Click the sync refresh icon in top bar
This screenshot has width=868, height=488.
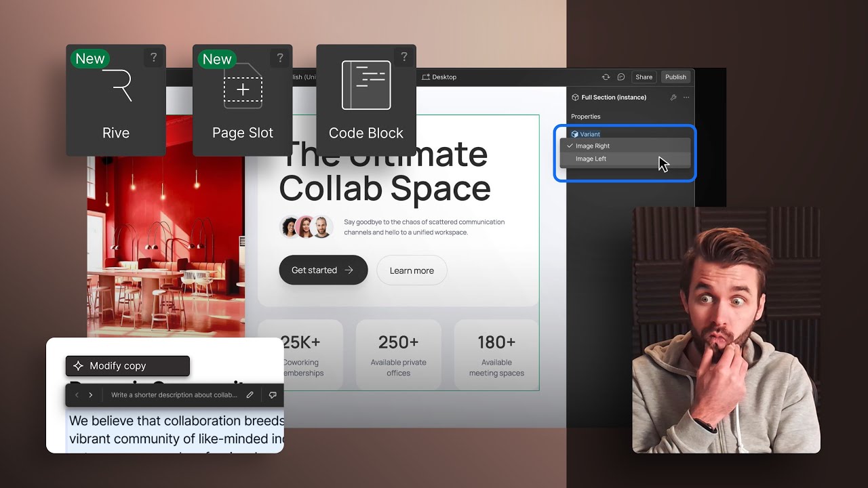(x=606, y=77)
